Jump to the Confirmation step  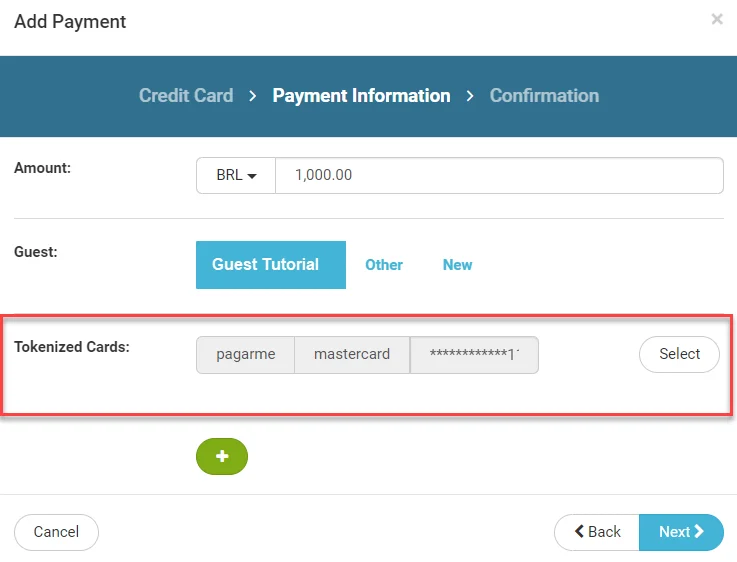click(x=544, y=95)
